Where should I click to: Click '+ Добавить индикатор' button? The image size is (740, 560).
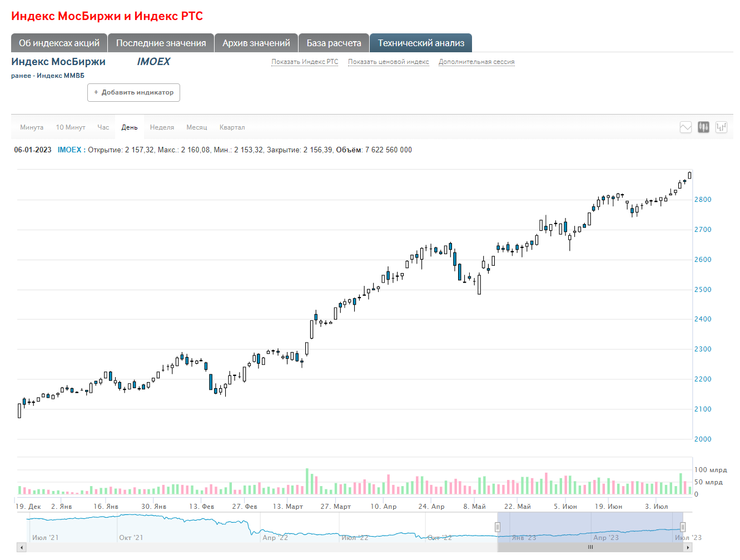click(133, 92)
